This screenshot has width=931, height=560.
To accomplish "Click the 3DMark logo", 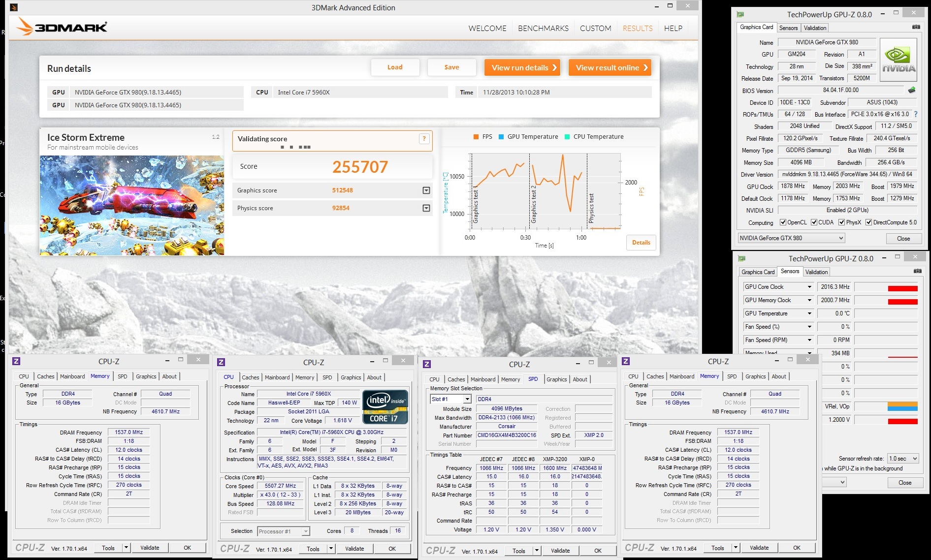I will coord(62,27).
